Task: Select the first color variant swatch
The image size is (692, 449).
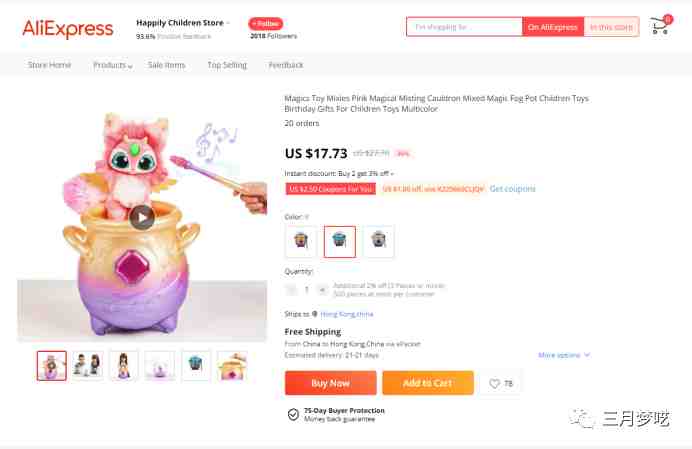Action: 301,241
